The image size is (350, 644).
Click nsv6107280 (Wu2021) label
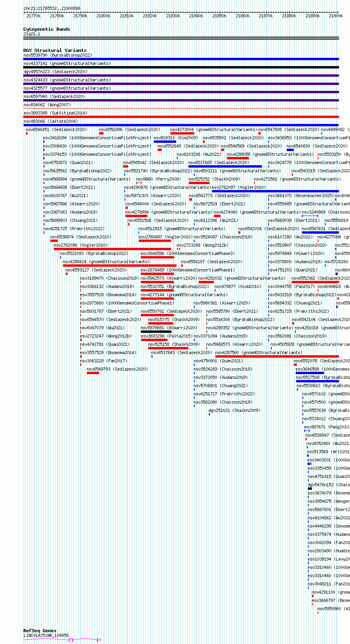291,237
